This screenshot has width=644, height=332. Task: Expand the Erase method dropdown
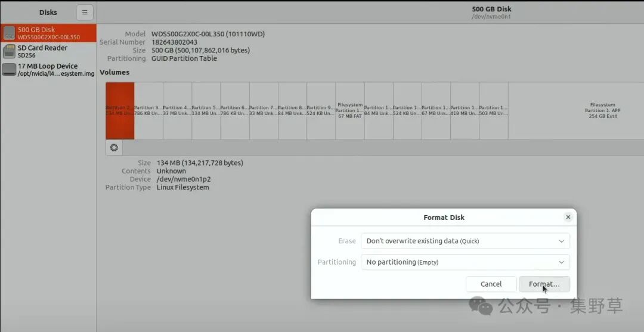click(x=465, y=241)
